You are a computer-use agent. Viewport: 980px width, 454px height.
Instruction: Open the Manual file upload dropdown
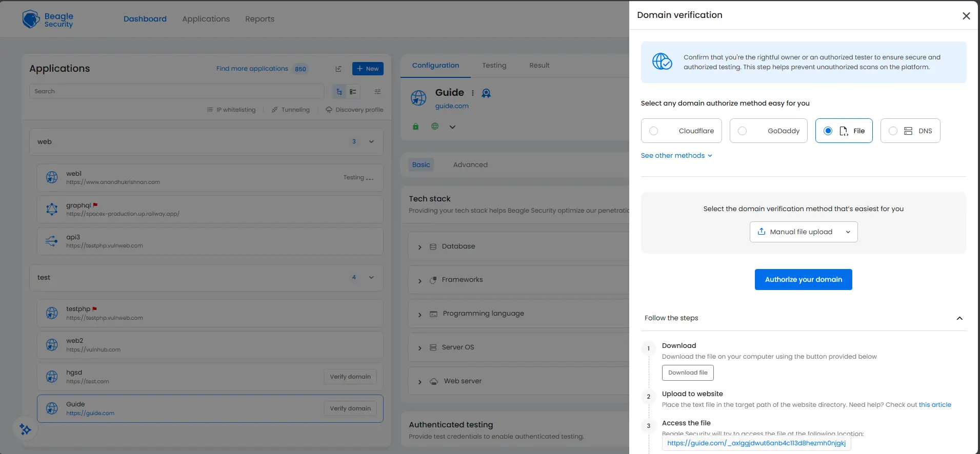pyautogui.click(x=803, y=232)
